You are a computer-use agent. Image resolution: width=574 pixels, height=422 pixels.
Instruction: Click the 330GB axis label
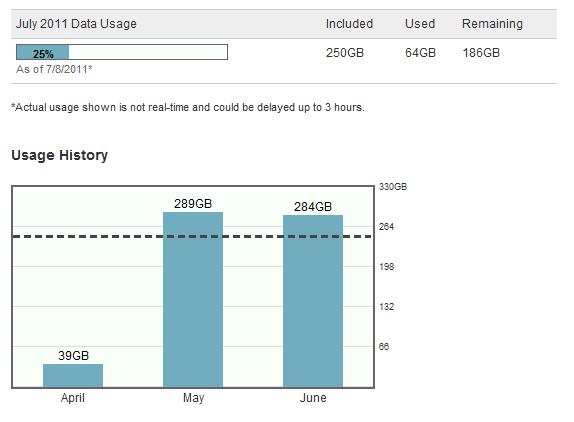pyautogui.click(x=393, y=187)
